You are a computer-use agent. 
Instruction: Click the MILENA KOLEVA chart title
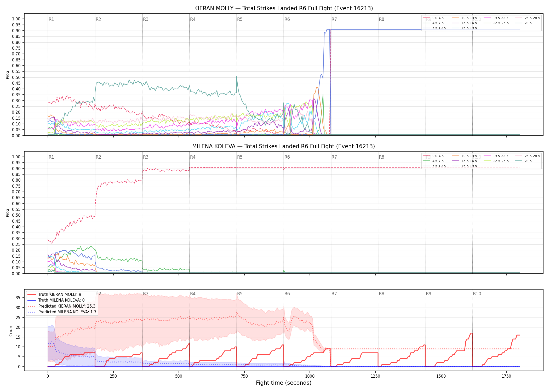[x=283, y=146]
